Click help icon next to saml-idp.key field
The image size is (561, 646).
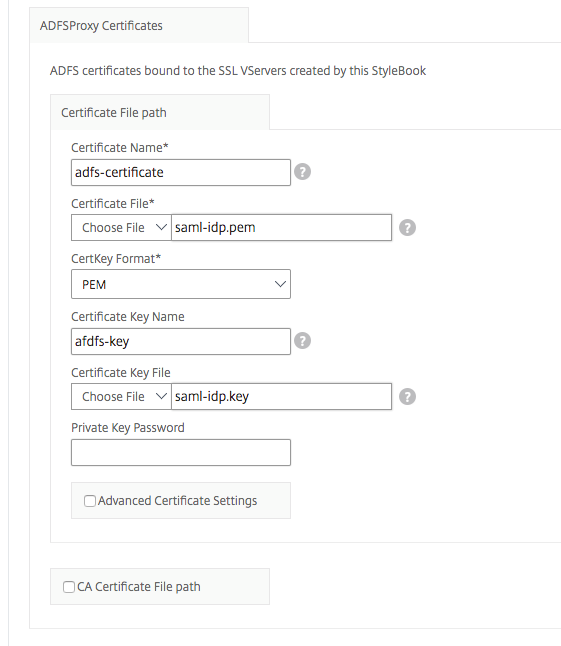click(x=407, y=396)
